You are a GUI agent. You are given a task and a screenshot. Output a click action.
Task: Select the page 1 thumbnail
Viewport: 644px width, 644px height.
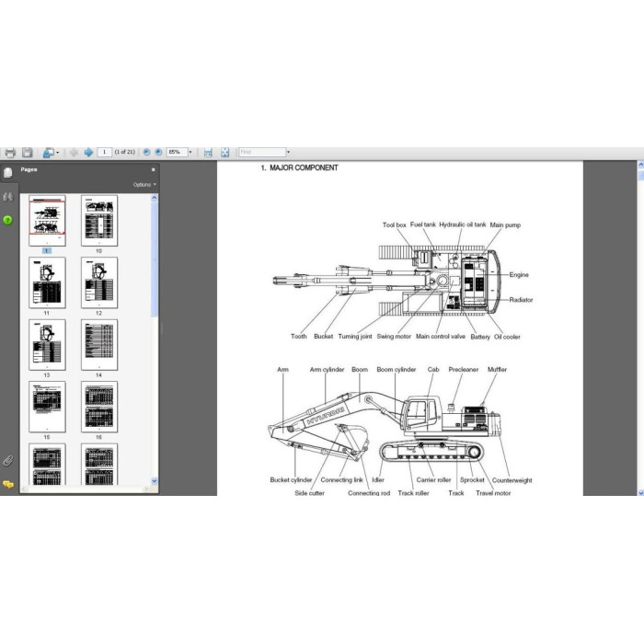pos(47,221)
